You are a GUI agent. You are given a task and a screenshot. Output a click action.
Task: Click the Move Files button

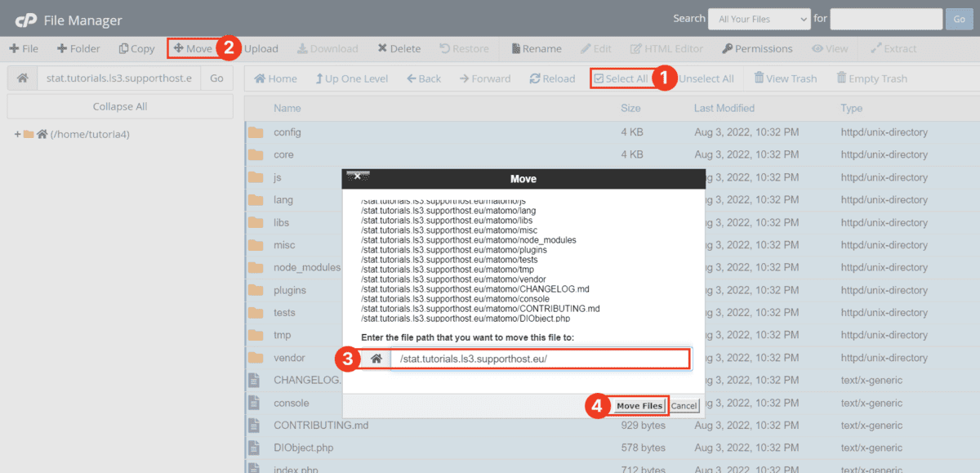coord(639,405)
